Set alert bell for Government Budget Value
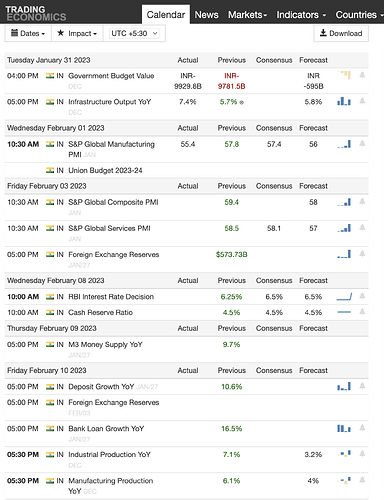 (x=362, y=75)
